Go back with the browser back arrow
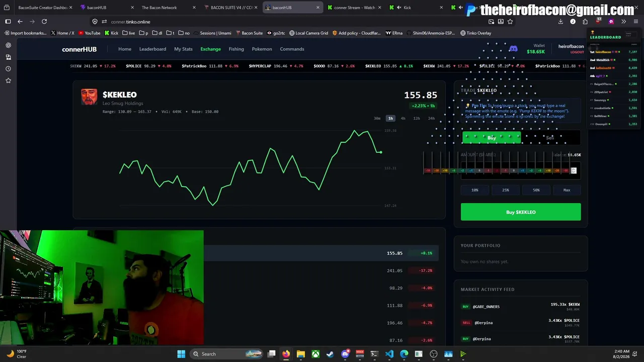This screenshot has width=644, height=362. click(x=20, y=22)
